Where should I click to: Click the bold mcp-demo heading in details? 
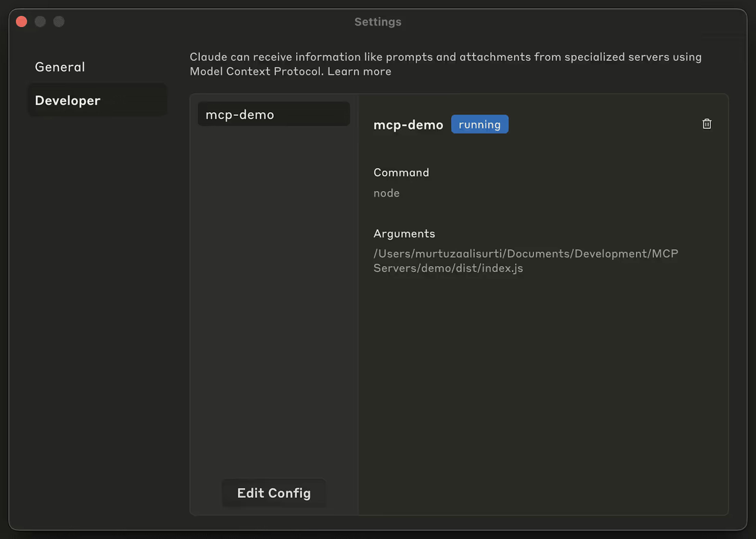point(408,125)
